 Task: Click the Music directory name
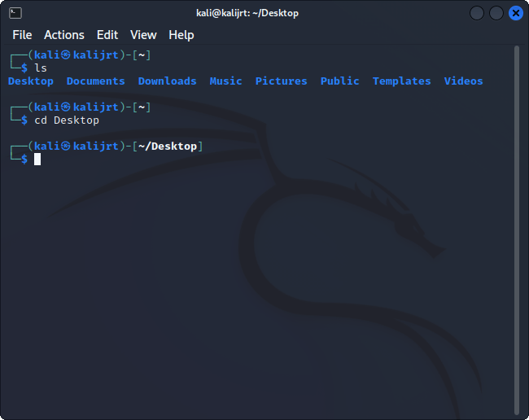tap(225, 81)
